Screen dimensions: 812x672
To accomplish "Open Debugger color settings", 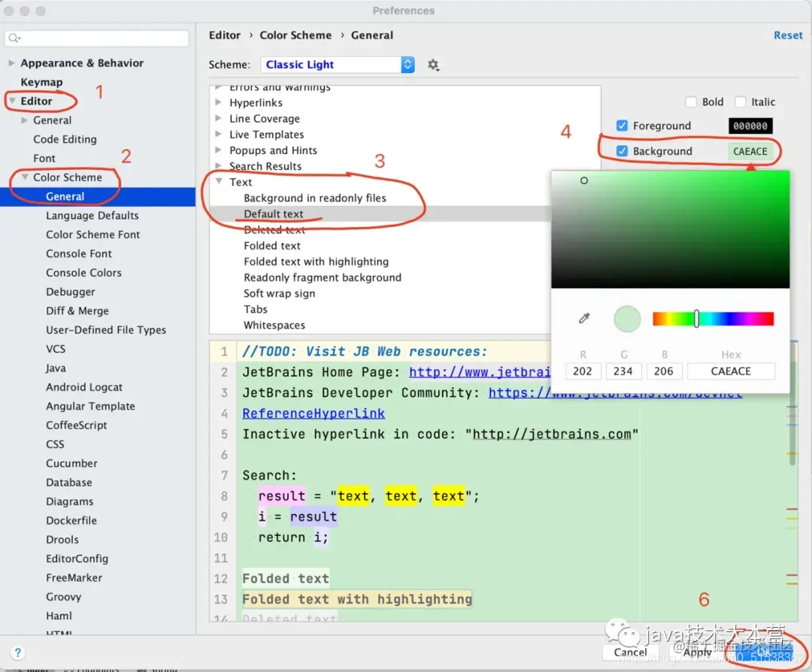I will [x=71, y=292].
